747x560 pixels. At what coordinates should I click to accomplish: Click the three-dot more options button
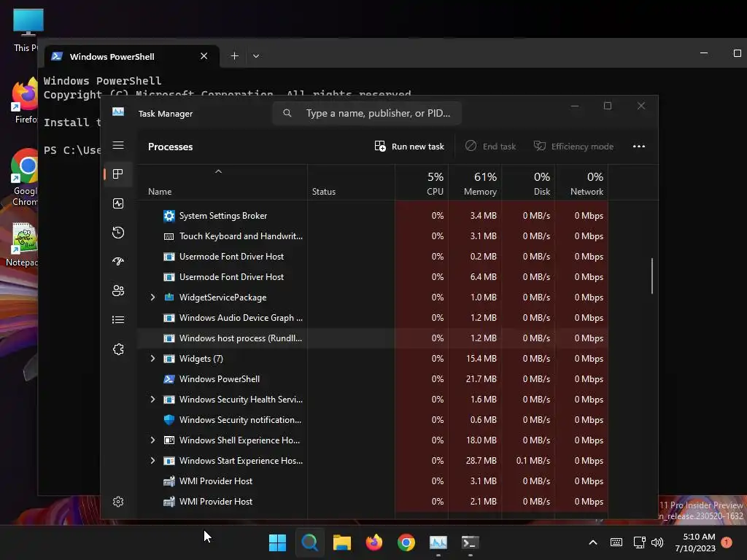[x=639, y=146]
